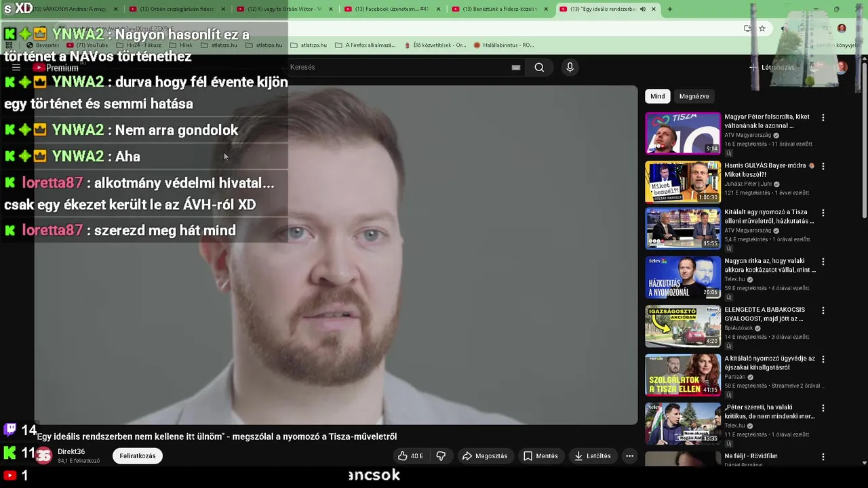
Task: Open more actions ellipsis under the video
Action: click(x=629, y=456)
